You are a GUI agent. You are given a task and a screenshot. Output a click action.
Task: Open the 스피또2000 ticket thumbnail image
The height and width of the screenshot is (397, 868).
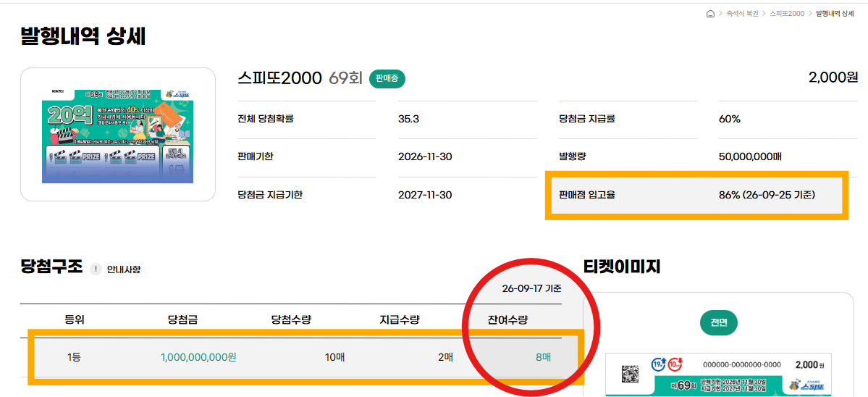(x=117, y=135)
